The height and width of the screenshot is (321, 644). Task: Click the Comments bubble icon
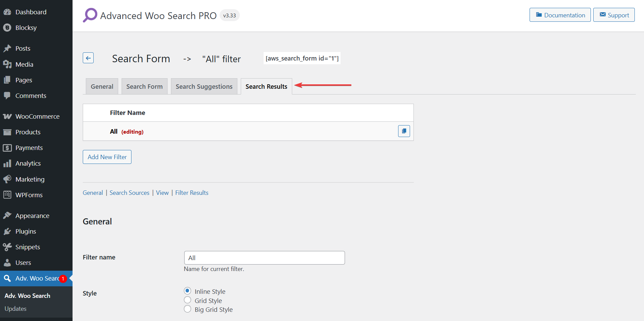point(7,96)
